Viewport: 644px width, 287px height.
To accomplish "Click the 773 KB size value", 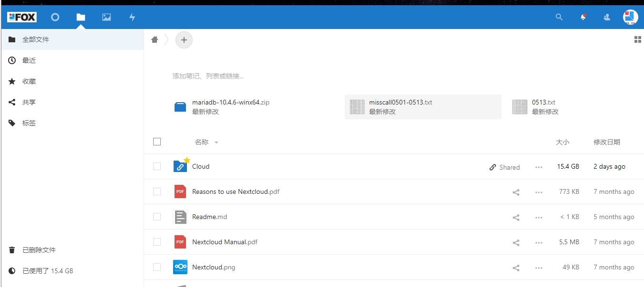I will (569, 191).
